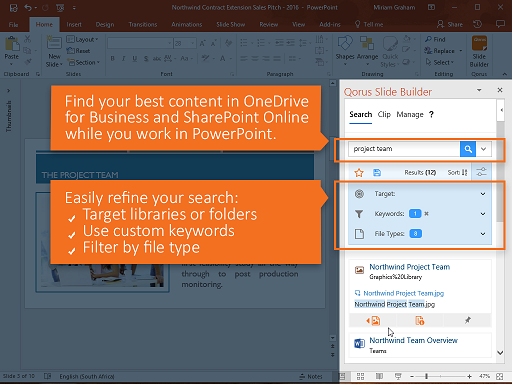Click the blue save search icon
The height and width of the screenshot is (384, 512).
click(377, 172)
